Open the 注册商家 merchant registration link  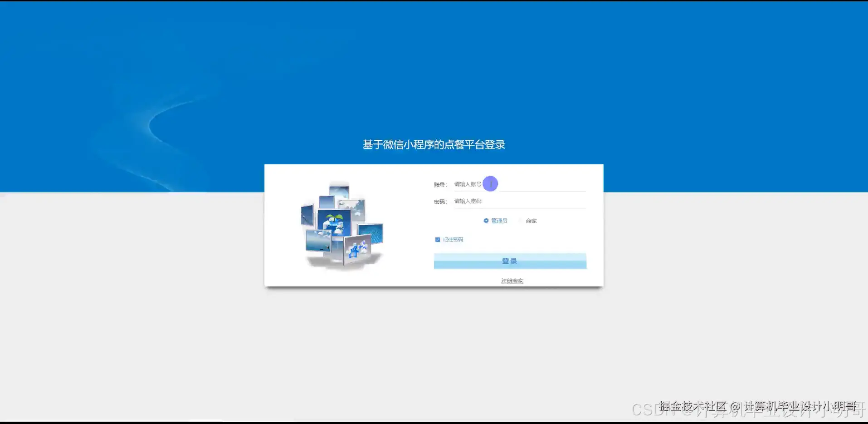pyautogui.click(x=512, y=281)
